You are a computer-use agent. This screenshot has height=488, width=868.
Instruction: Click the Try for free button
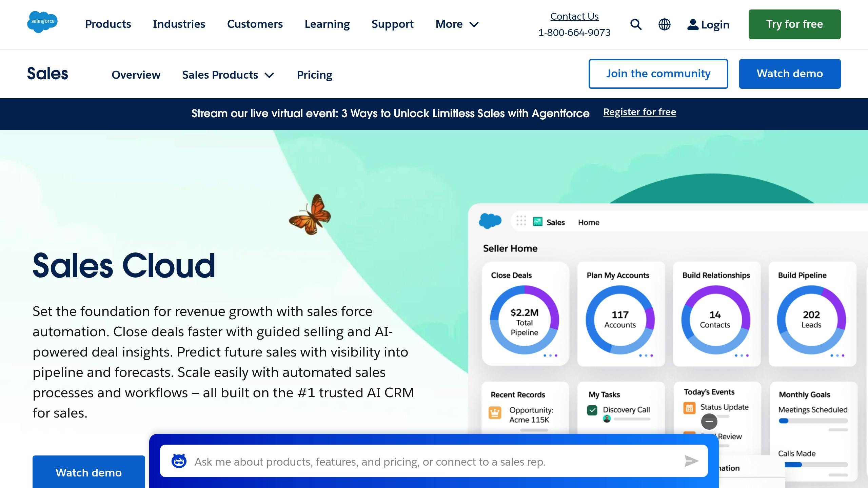pos(794,24)
